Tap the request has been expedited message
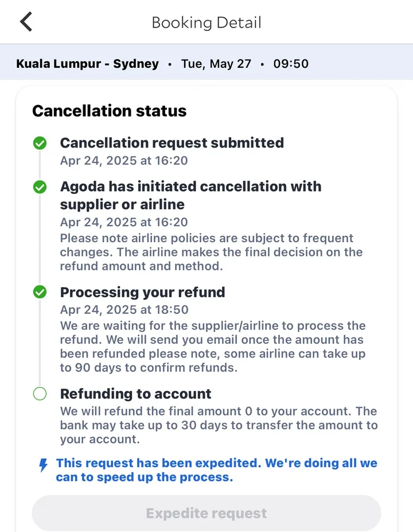The width and height of the screenshot is (413, 532). pos(216,470)
